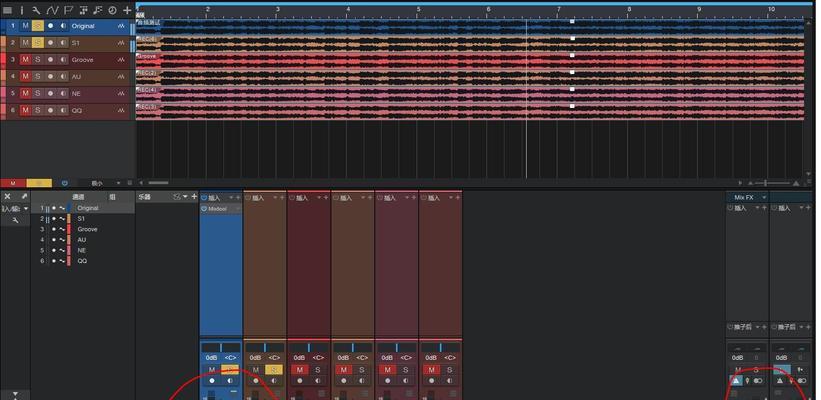Click the global power icon below track list
The image size is (821, 400).
pos(65,183)
